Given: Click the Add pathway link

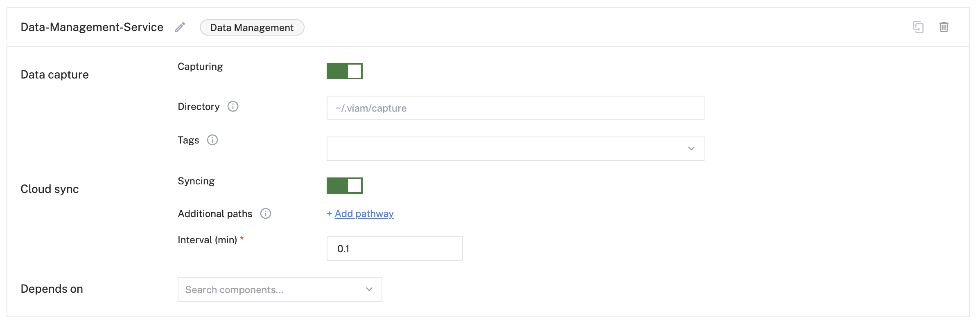Looking at the screenshot, I should tap(364, 213).
